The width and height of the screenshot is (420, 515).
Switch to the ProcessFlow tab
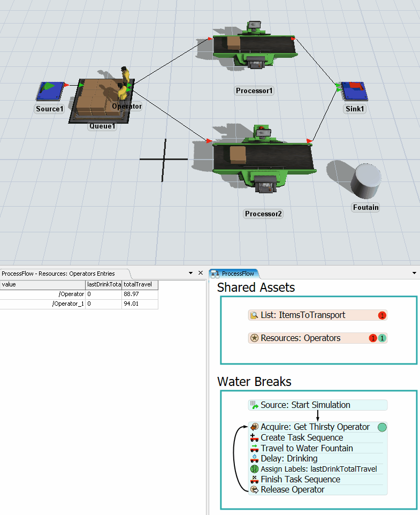coord(234,274)
